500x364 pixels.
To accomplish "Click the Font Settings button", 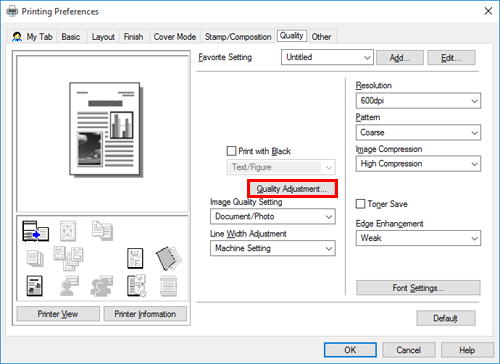I will pyautogui.click(x=418, y=288).
